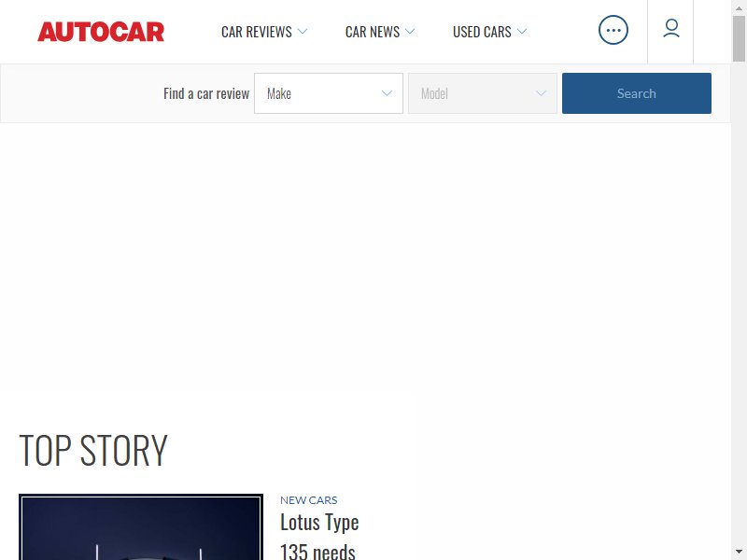Click the 'Find a car review' label
Image resolution: width=747 pixels, height=560 pixels.
pyautogui.click(x=206, y=94)
